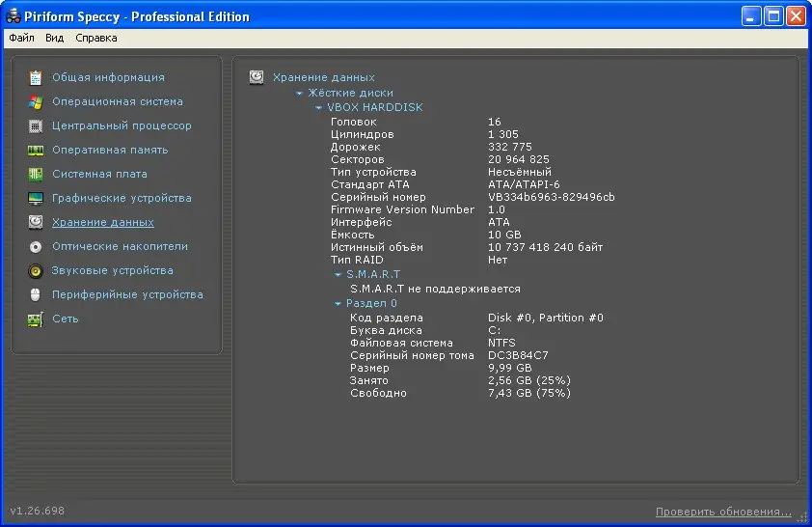Image resolution: width=812 pixels, height=527 pixels.
Task: Click the Звуковые устройства speaker icon
Action: pos(36,270)
